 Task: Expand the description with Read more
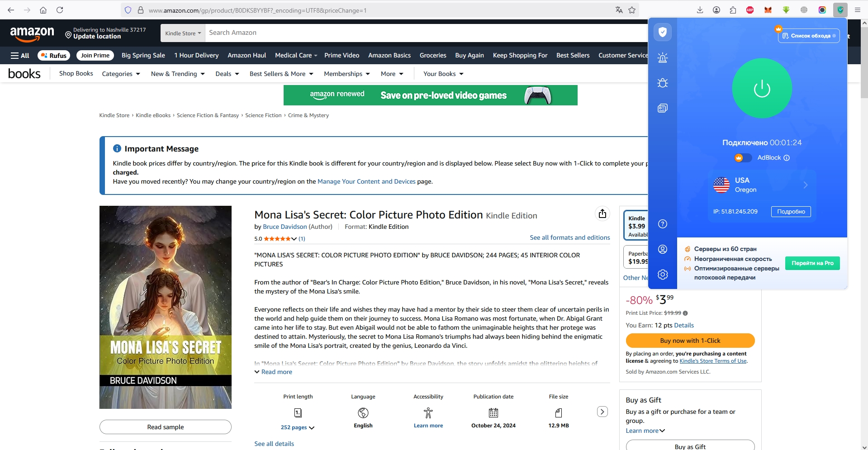point(273,372)
